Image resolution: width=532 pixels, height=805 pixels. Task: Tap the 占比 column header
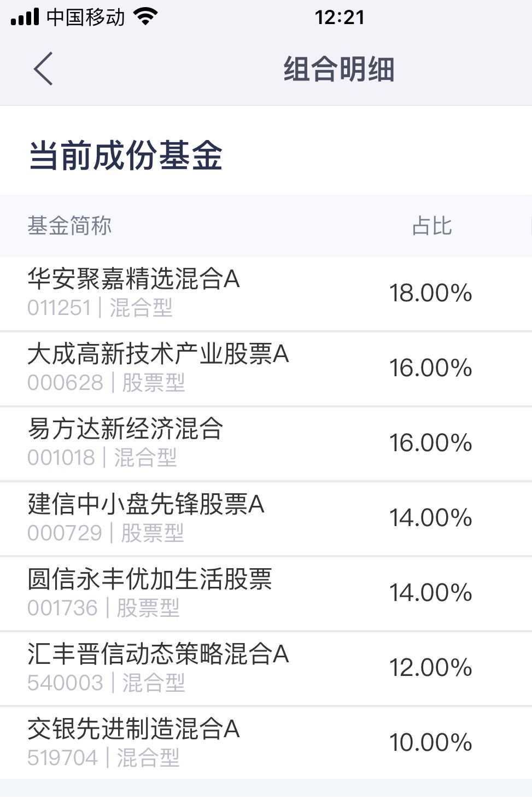(431, 226)
